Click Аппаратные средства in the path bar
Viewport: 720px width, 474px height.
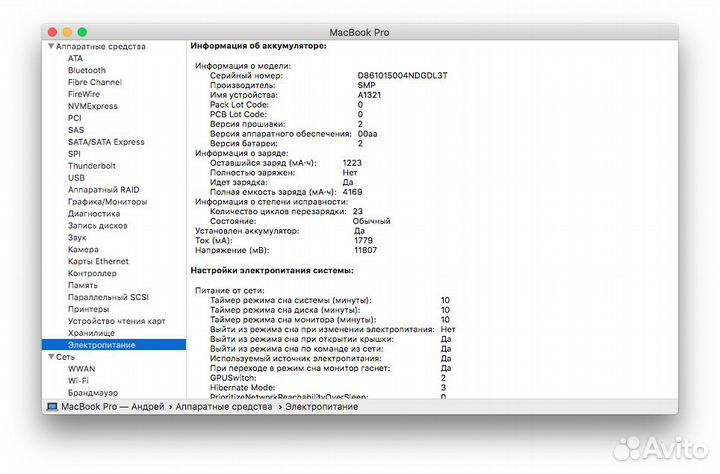(224, 407)
